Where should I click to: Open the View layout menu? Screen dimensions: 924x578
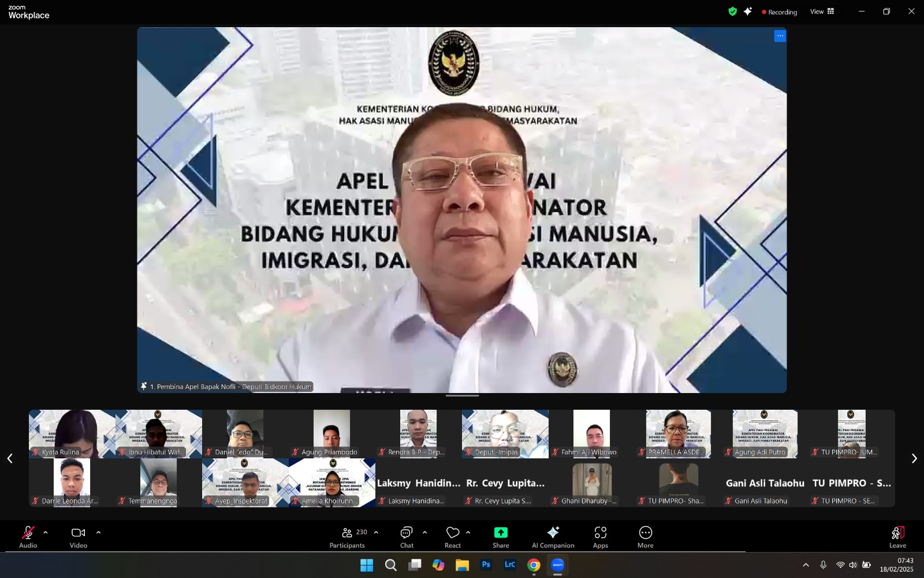822,12
